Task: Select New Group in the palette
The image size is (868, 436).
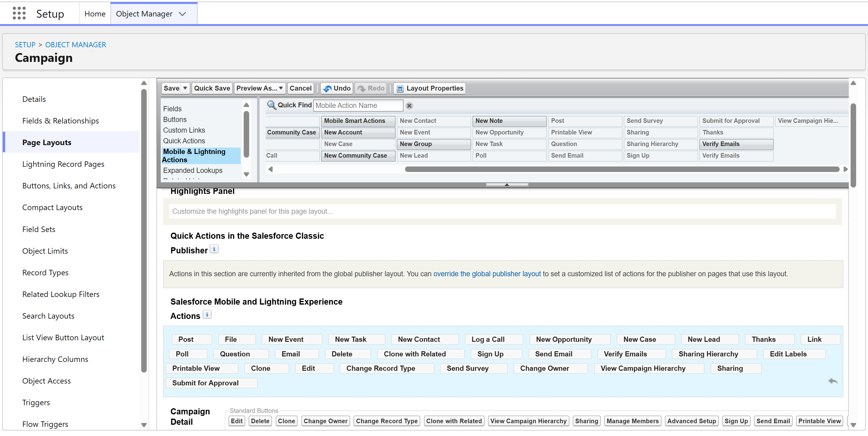Action: [x=434, y=144]
